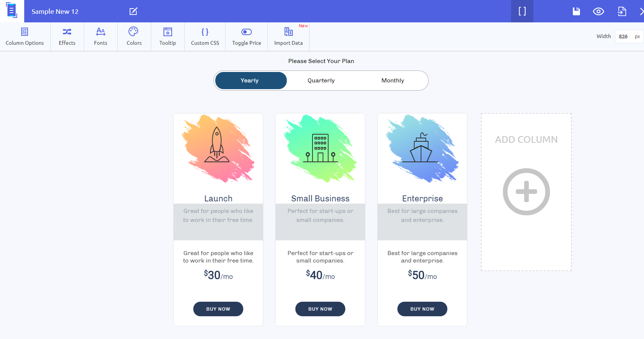The image size is (644, 339).
Task: Click the edit title pencil icon
Action: pos(133,11)
